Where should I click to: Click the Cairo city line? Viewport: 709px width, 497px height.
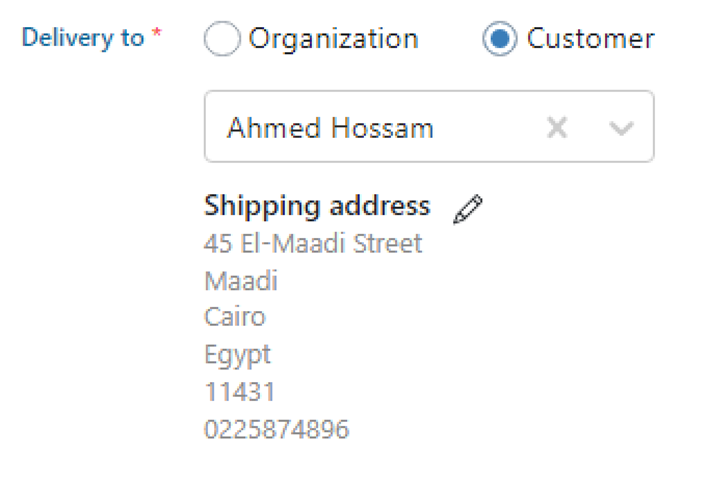point(235,318)
